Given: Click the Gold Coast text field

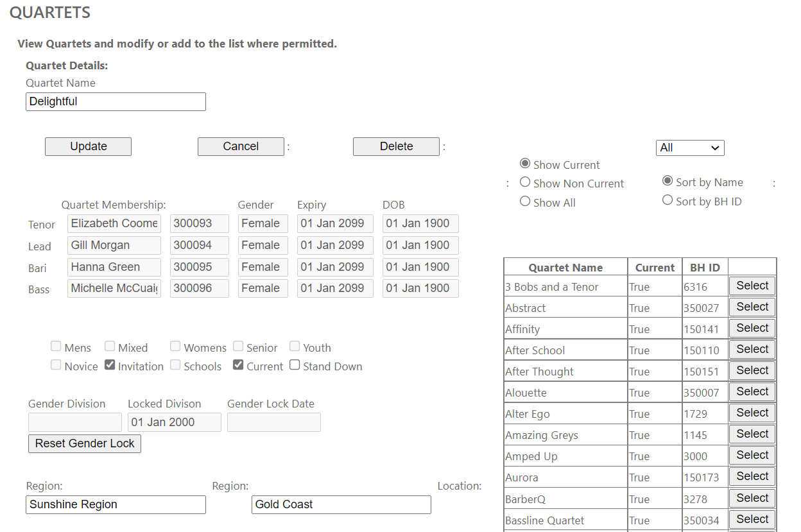Looking at the screenshot, I should 341,504.
